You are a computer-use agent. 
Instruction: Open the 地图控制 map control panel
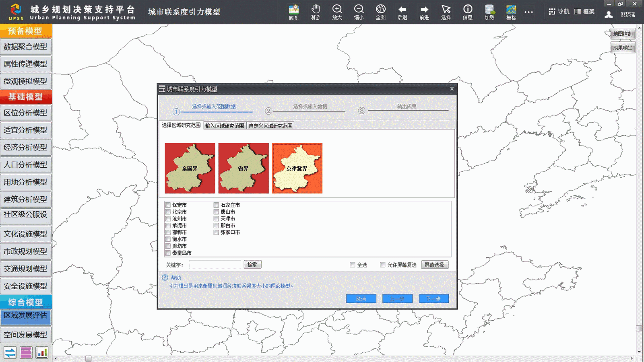coord(623,34)
